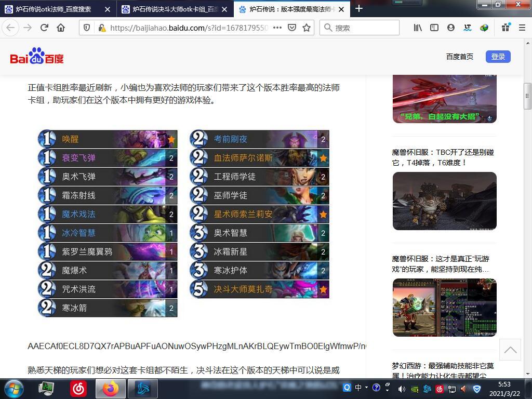Go forward to next page
The width and height of the screenshot is (532, 399).
tap(28, 28)
